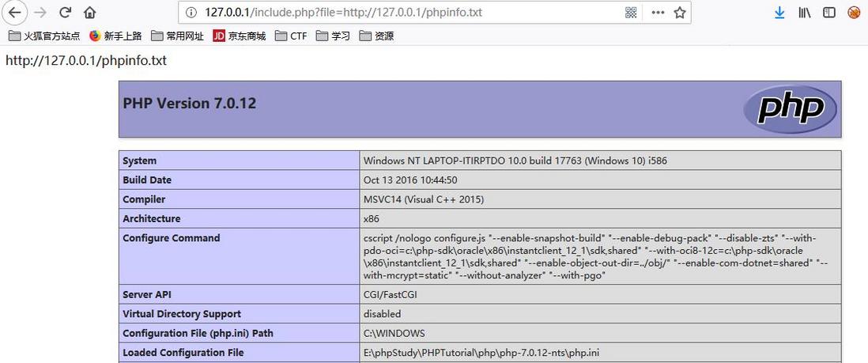The image size is (868, 363).
Task: Click the orange extension icon
Action: (854, 12)
